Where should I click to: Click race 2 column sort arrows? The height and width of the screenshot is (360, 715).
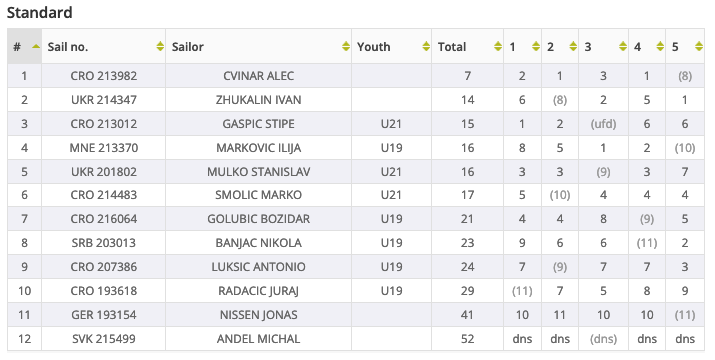[573, 47]
